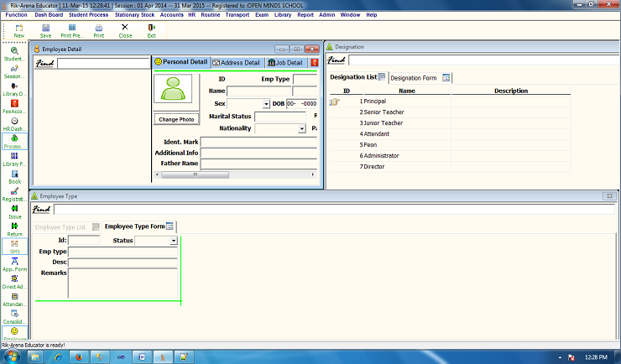Image resolution: width=621 pixels, height=364 pixels.
Task: Open the Issue sidebar shortcut
Action: coord(14,211)
